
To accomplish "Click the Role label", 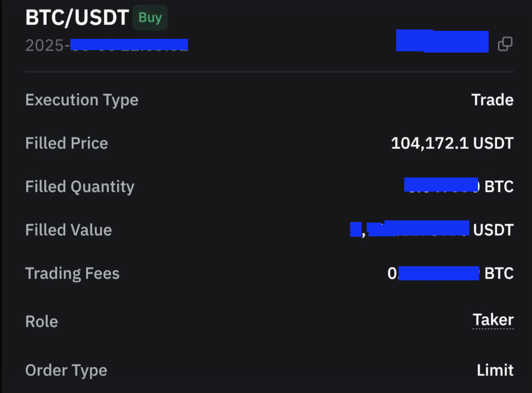I will click(42, 321).
